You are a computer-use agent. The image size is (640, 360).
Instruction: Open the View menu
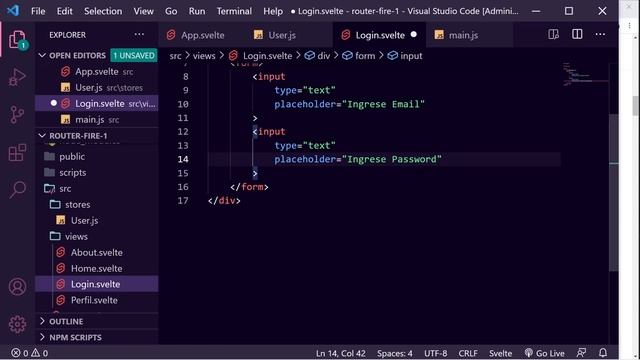click(x=144, y=11)
